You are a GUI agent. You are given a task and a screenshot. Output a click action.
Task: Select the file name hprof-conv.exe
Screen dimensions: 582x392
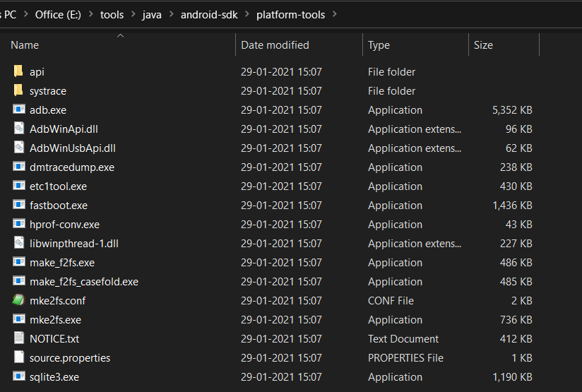pyautogui.click(x=64, y=225)
